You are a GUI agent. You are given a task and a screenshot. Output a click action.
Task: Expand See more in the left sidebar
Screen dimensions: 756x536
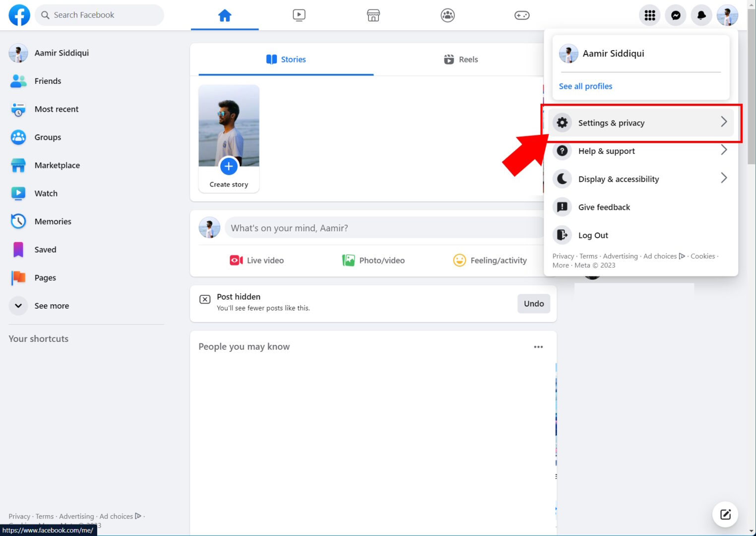tap(52, 306)
